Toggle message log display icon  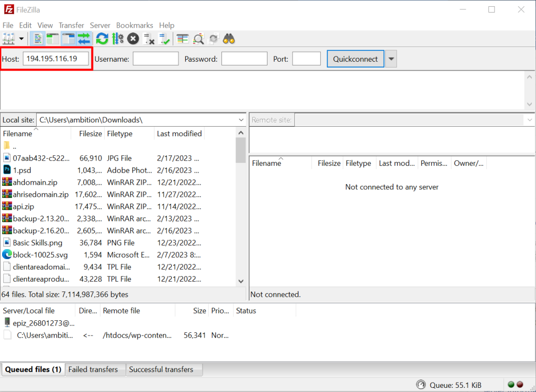[38, 39]
